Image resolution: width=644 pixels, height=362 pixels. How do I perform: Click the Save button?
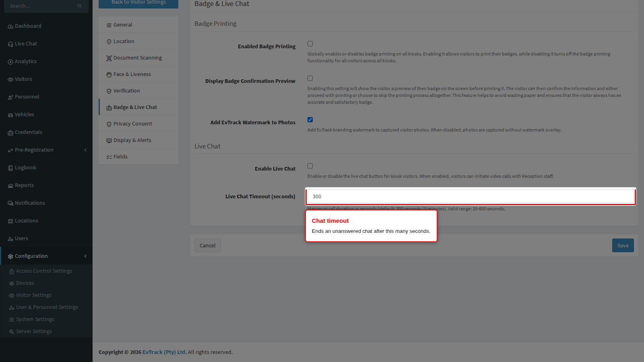pos(623,245)
